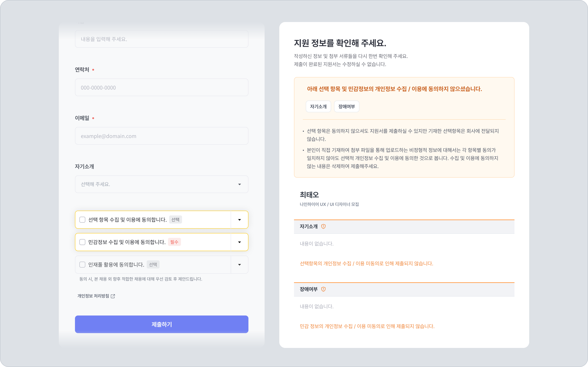Click the 자기소개 tag chip in warning box

tap(318, 107)
